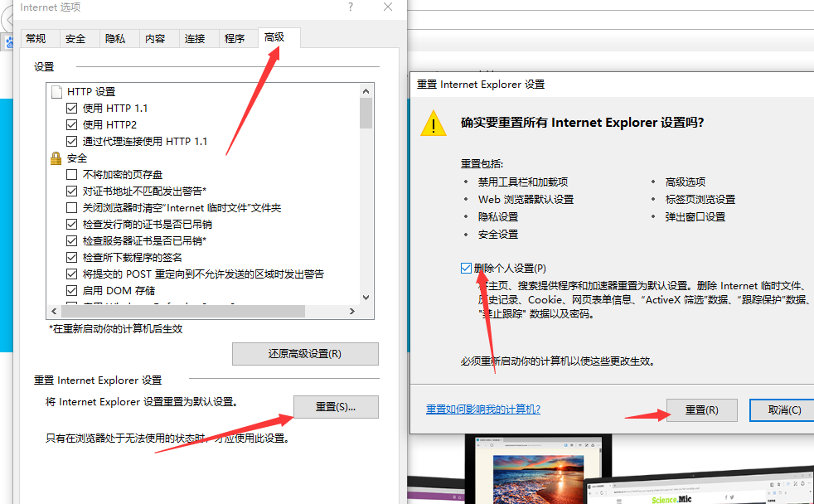Click 确实要重置所有 Internet Explorer 设置吗 heading
Image resolution: width=814 pixels, height=504 pixels.
point(583,123)
